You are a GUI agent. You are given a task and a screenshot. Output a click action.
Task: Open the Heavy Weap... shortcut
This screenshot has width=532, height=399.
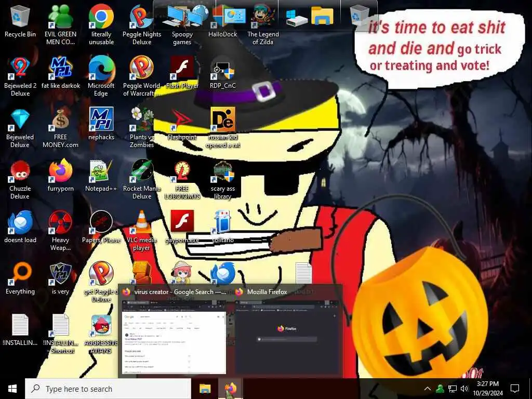click(x=60, y=231)
